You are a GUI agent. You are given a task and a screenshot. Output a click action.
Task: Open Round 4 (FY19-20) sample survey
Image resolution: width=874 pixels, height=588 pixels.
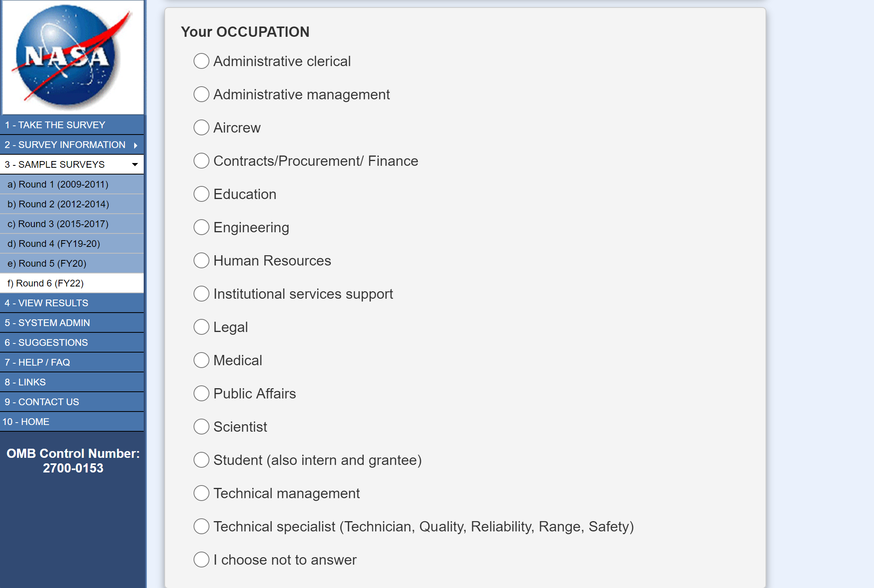[53, 244]
